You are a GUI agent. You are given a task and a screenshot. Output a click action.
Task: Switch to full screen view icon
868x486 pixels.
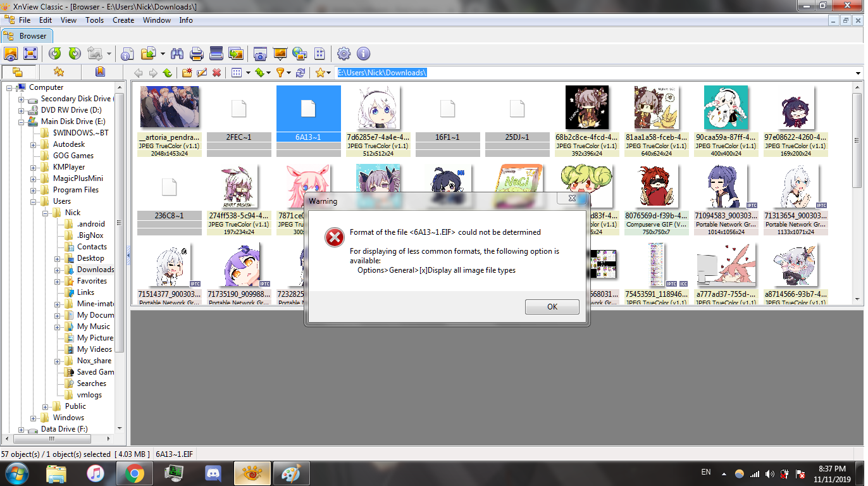30,54
